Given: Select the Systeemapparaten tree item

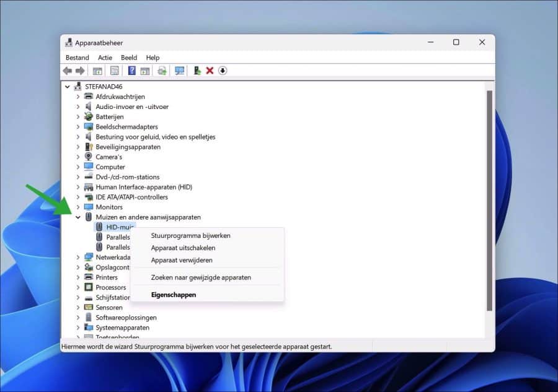Looking at the screenshot, I should click(122, 328).
